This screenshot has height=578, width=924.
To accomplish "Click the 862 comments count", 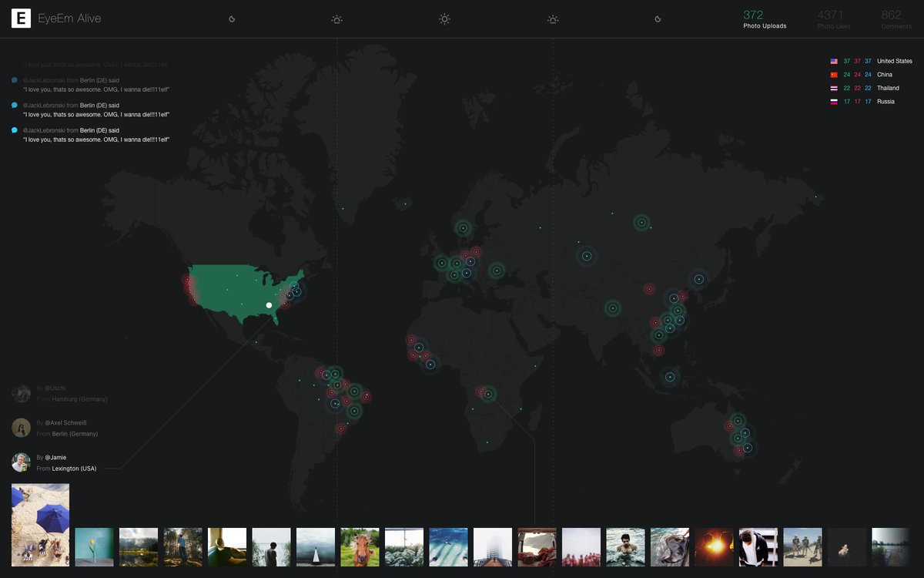I will (x=891, y=15).
